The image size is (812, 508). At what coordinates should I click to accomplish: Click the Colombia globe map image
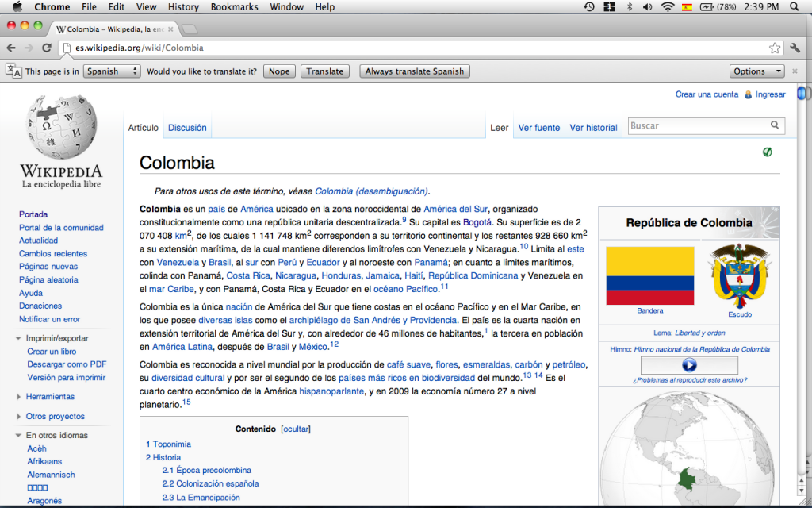(689, 449)
